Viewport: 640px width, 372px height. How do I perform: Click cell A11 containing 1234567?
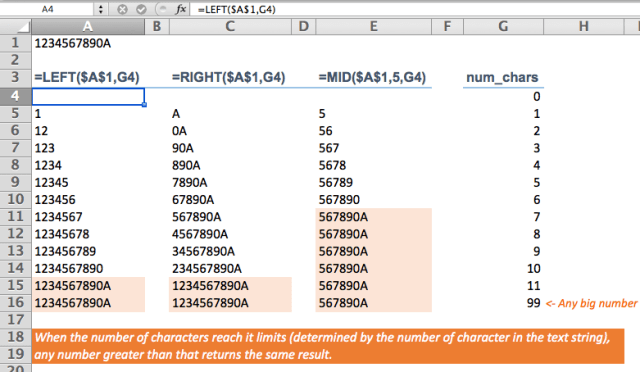88,216
